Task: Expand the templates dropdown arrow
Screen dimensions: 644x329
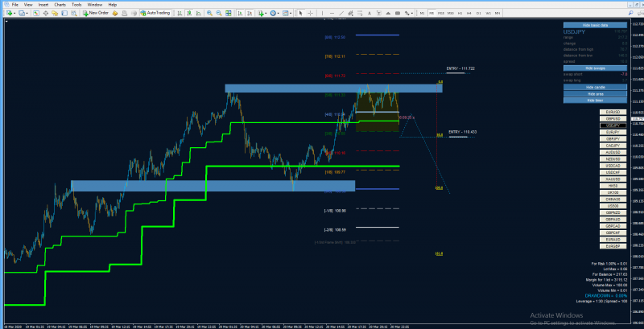Action: click(x=291, y=13)
